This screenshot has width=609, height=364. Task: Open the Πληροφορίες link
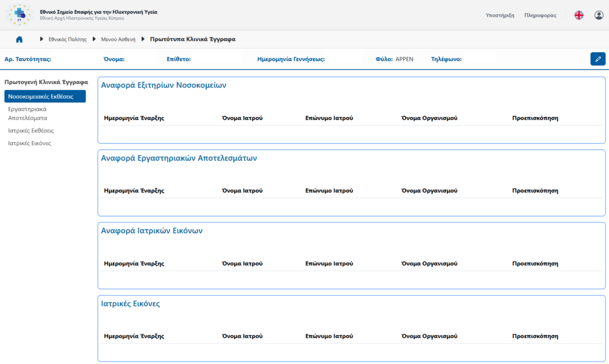point(540,15)
